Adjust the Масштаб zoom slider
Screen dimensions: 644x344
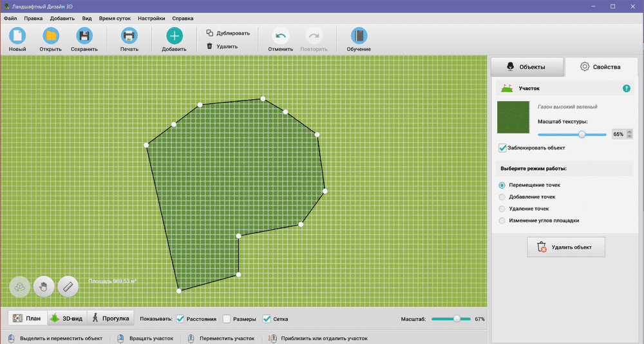(457, 319)
